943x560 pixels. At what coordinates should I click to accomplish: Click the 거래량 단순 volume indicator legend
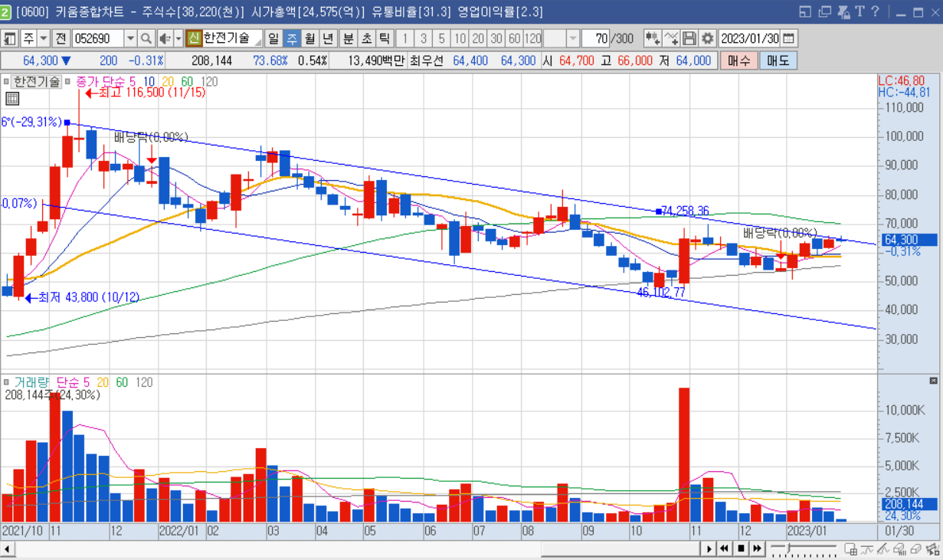tap(52, 382)
